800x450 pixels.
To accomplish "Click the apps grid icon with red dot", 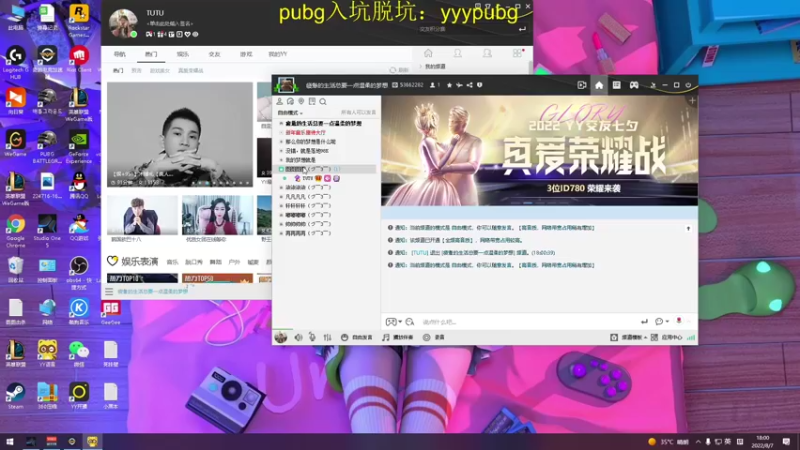I will coord(518,53).
